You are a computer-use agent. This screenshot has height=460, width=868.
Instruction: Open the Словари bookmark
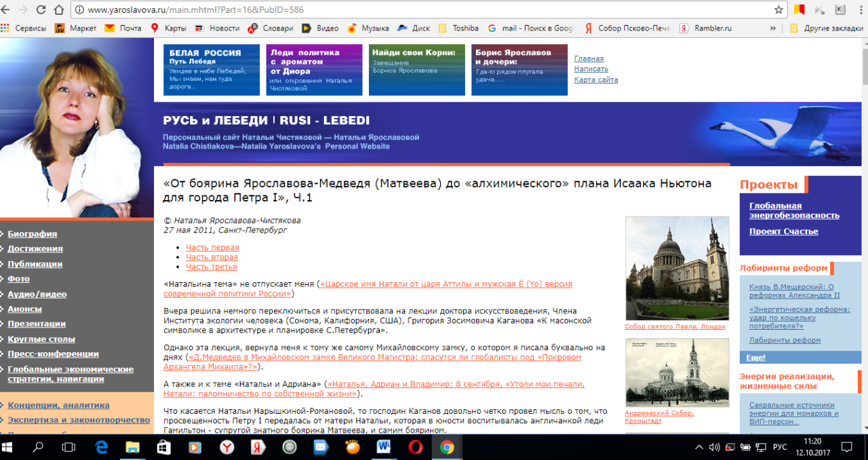[x=271, y=28]
